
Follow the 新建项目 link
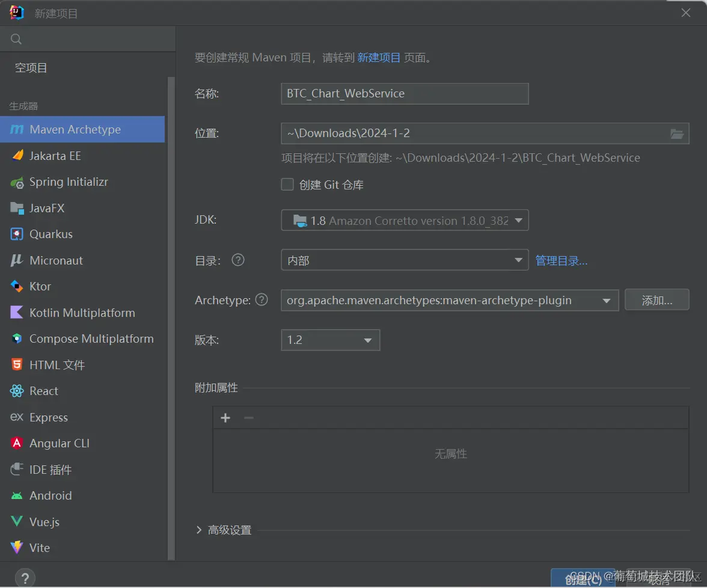click(x=379, y=58)
